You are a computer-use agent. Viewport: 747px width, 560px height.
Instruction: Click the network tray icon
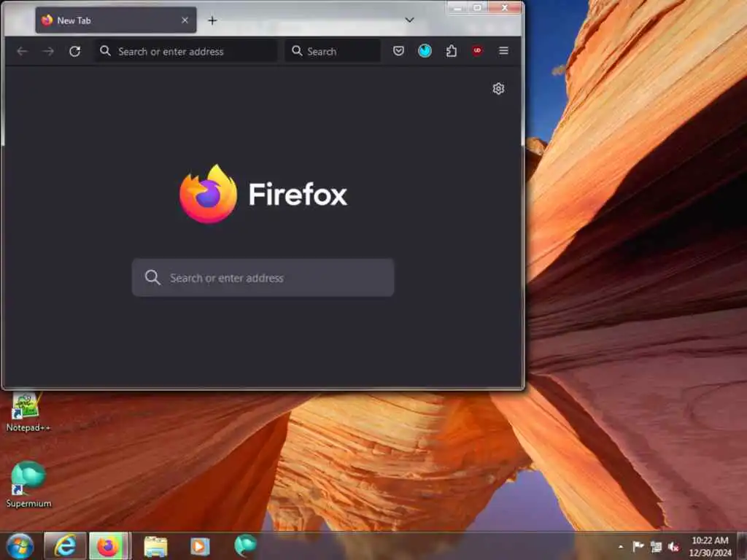(656, 547)
